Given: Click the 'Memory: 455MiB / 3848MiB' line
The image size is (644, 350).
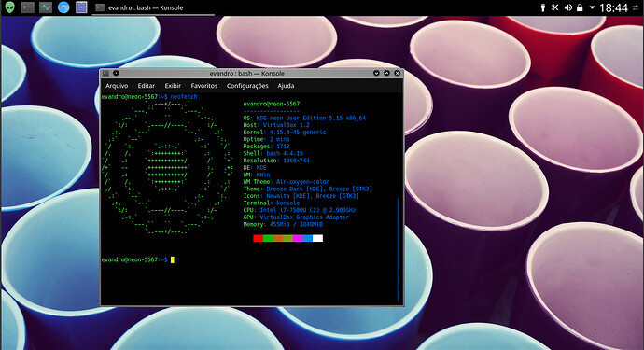Looking at the screenshot, I should point(283,224).
